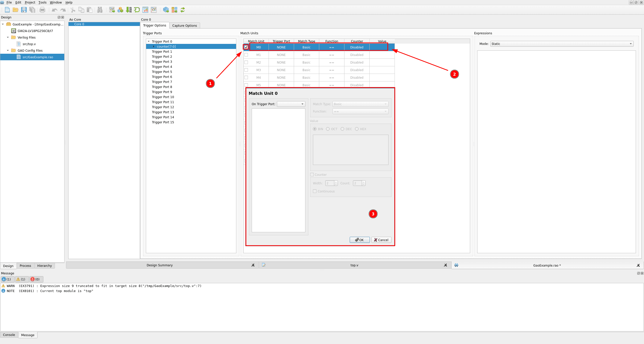Image resolution: width=644 pixels, height=344 pixels.
Task: Click the Value text box in Match Unit 0
Action: 350,150
